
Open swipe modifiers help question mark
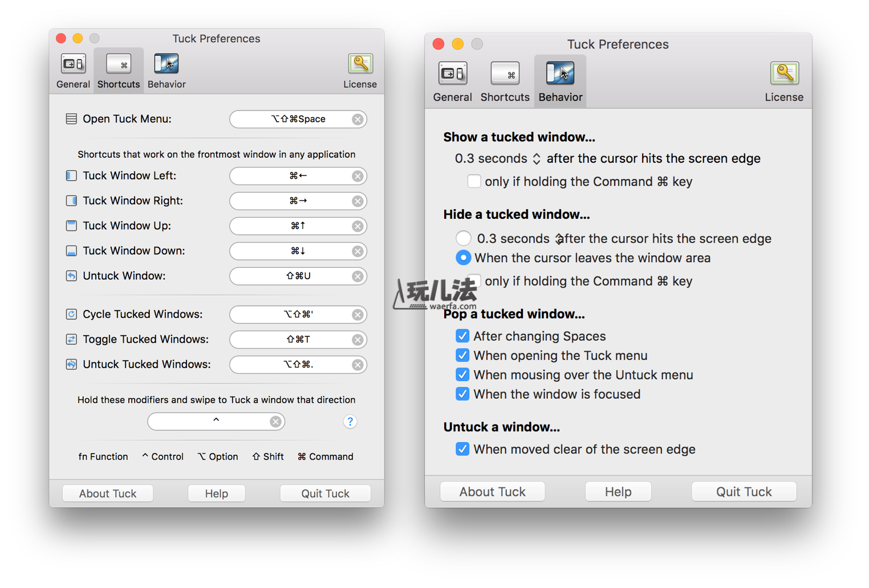click(350, 422)
